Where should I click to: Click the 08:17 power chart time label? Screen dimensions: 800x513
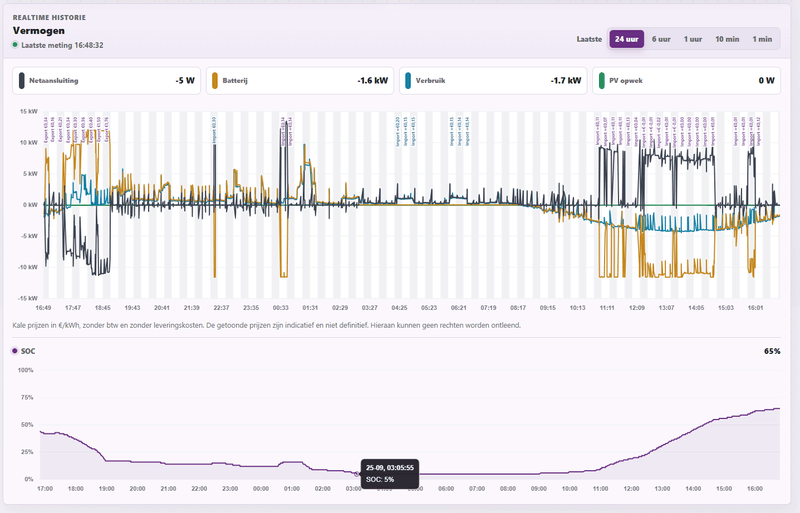[518, 308]
